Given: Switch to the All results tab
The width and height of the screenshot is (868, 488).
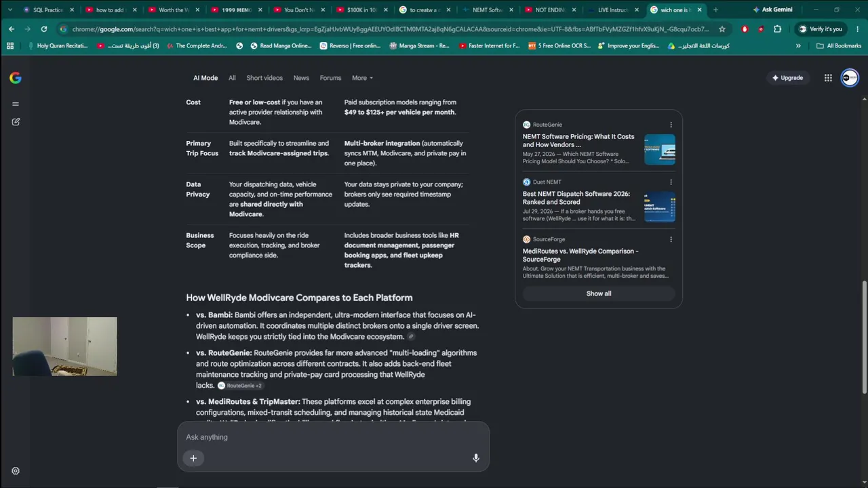Looking at the screenshot, I should tap(232, 78).
